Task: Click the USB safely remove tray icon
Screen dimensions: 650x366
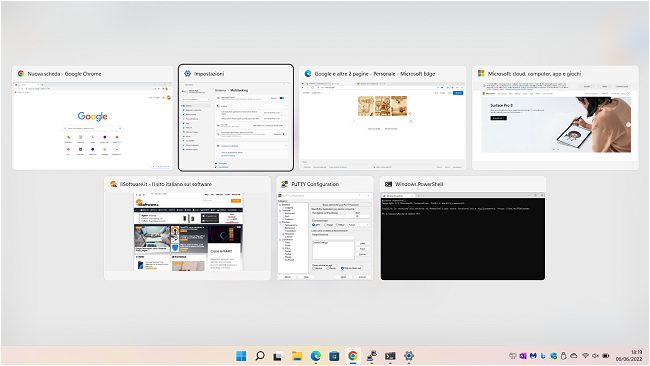Action: tap(563, 356)
